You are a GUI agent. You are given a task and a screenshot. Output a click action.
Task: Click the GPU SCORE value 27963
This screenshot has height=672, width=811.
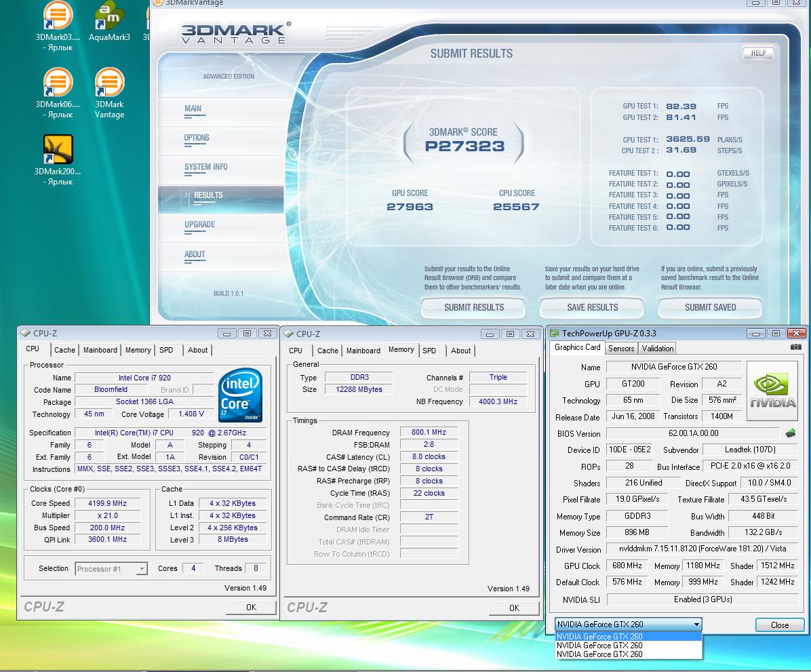(x=410, y=207)
